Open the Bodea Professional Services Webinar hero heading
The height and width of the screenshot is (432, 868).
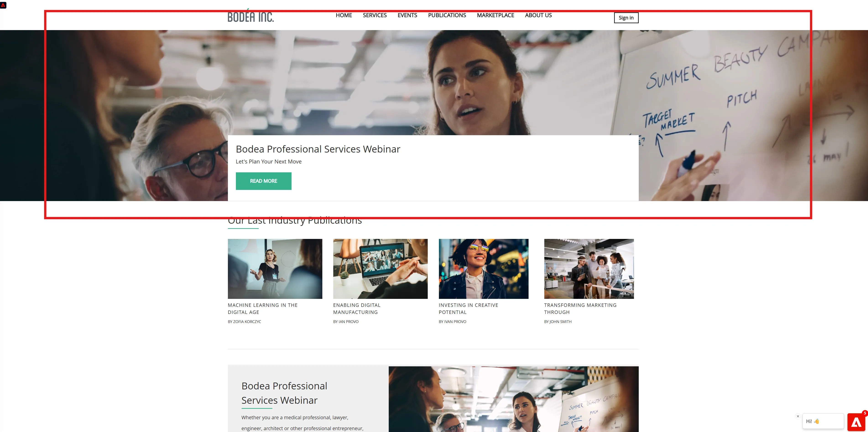(x=318, y=149)
